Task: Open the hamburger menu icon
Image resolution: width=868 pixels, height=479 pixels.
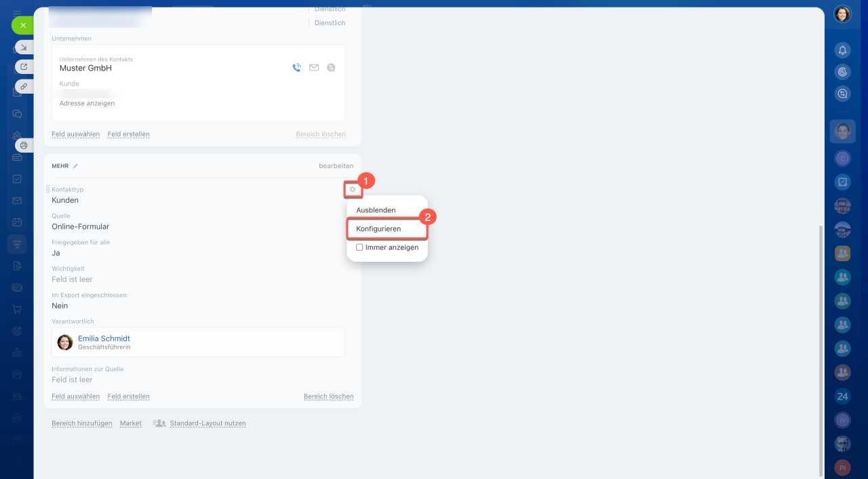Action: [x=17, y=14]
